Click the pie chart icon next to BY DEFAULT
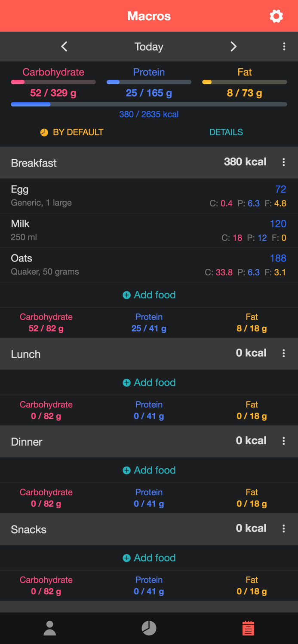This screenshot has width=298, height=644. click(x=44, y=132)
